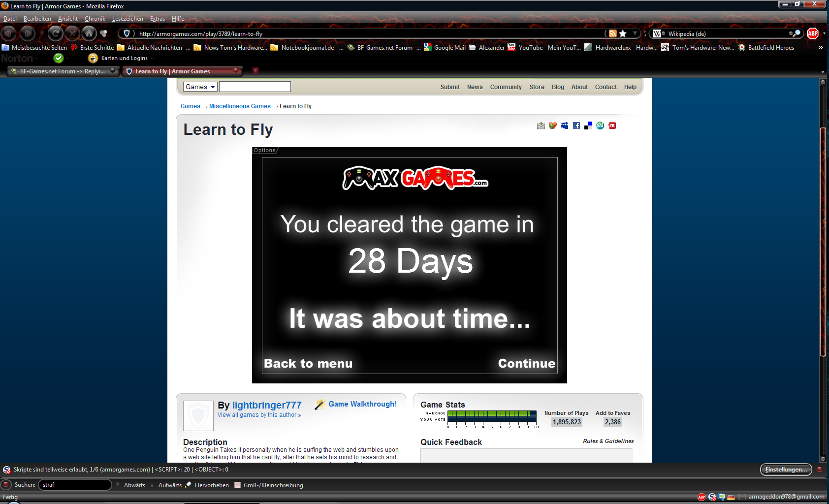Open author lightbringer777 profile link
This screenshot has height=504, width=829.
(267, 405)
